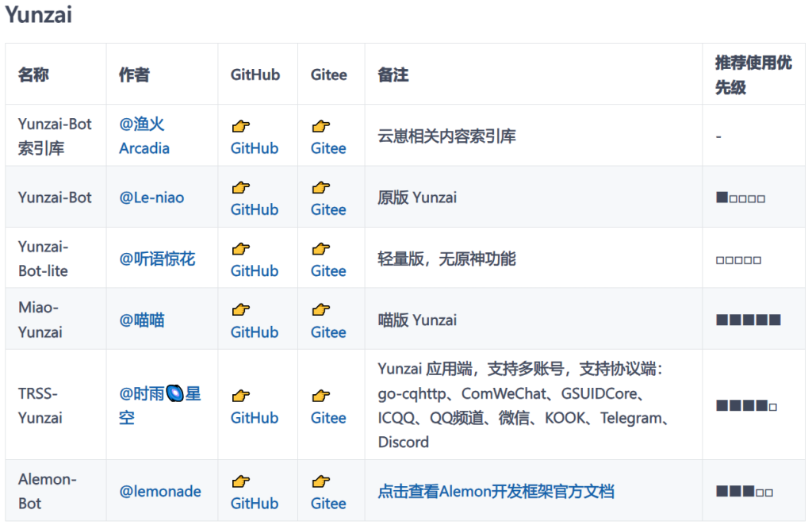Open 点击查看Alemon开发框架官方文档 link
Image resolution: width=812 pixels, height=529 pixels.
496,492
